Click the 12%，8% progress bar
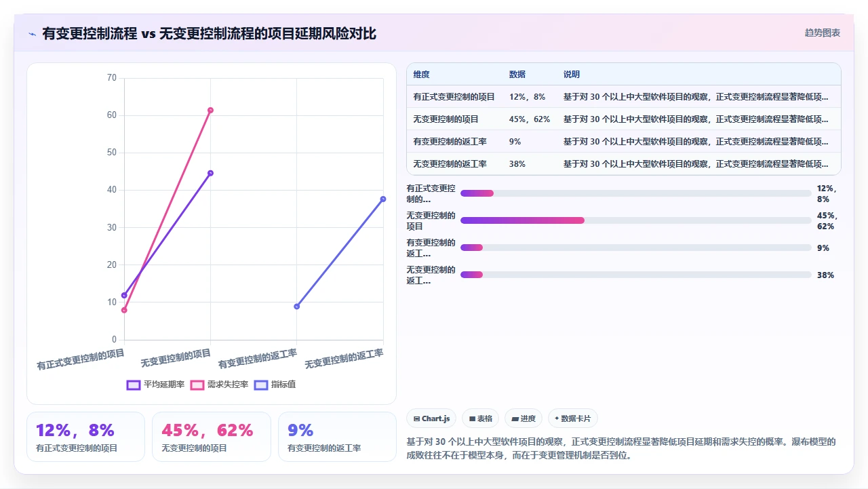Screen dimensions: 868x489 pyautogui.click(x=636, y=193)
